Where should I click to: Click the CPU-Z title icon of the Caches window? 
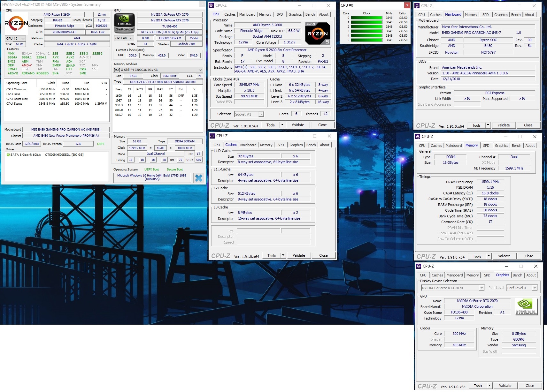[x=212, y=136]
